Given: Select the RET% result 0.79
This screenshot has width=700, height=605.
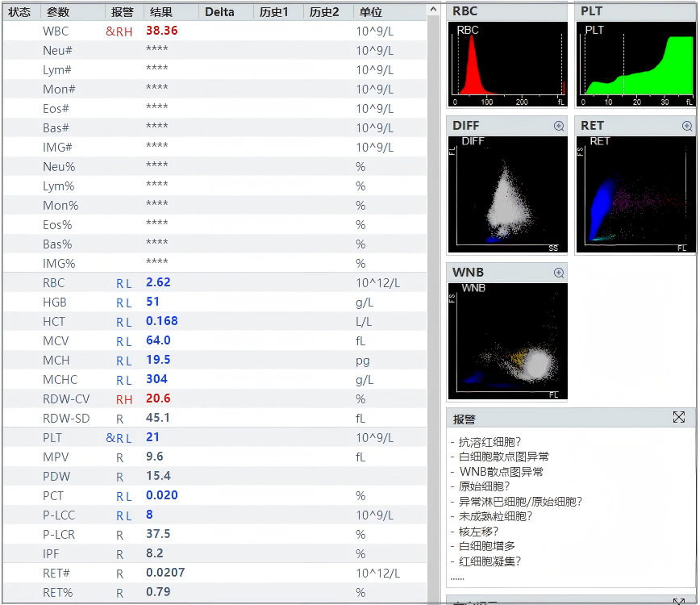Looking at the screenshot, I should pos(158,592).
